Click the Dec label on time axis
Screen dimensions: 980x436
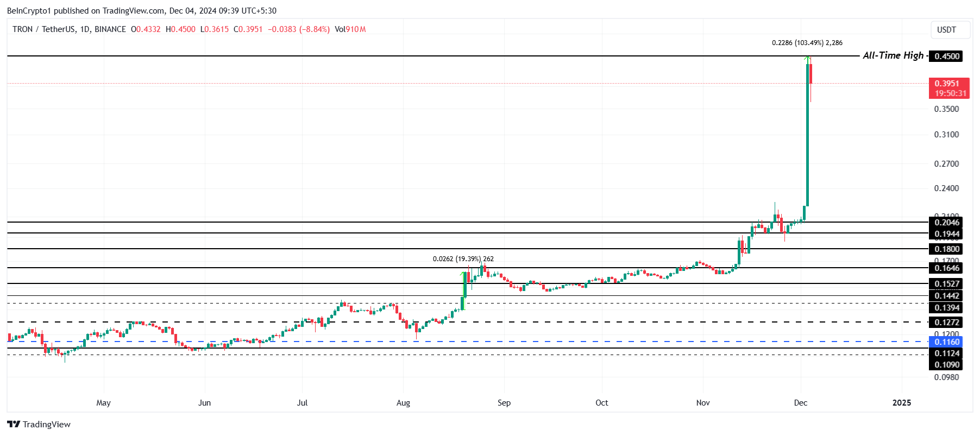(x=801, y=403)
